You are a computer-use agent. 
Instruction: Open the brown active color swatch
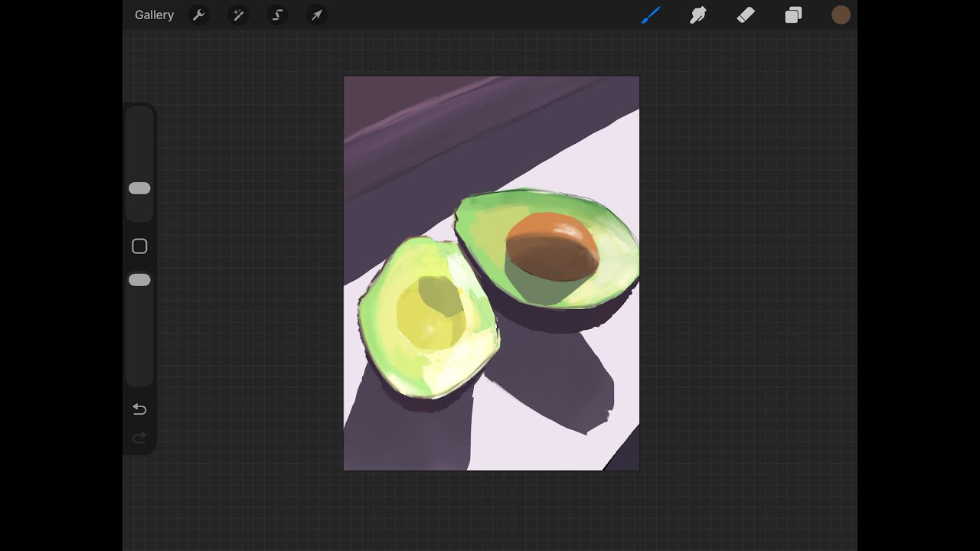tap(841, 15)
